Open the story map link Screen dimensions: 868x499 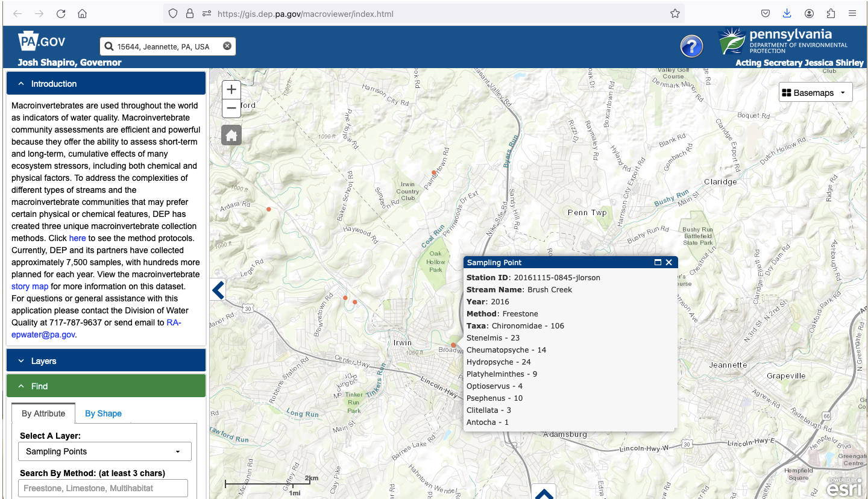coord(30,286)
